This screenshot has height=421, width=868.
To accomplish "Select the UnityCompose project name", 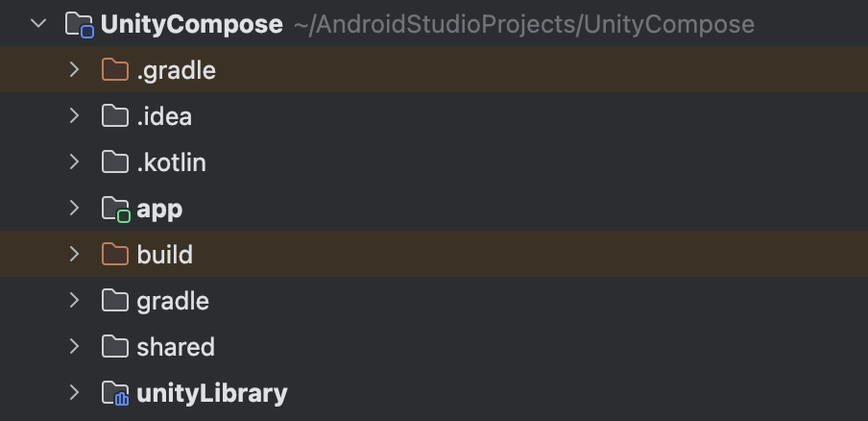I will (191, 24).
